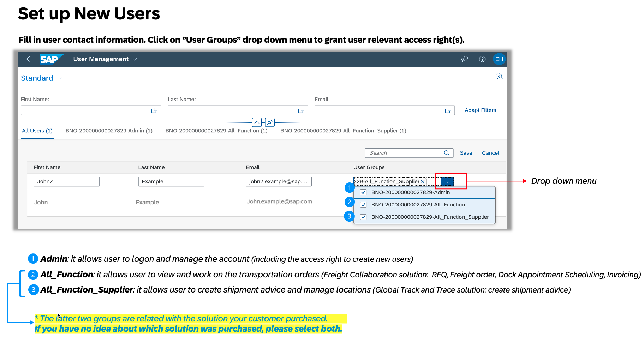Open the page settings gear icon

point(499,76)
